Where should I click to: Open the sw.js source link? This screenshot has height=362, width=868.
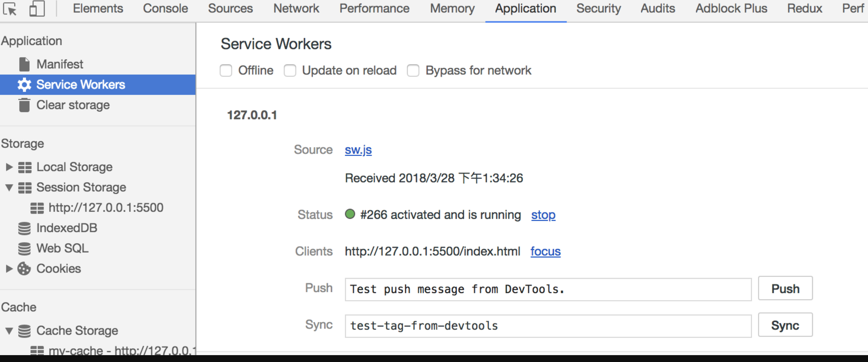pyautogui.click(x=358, y=150)
